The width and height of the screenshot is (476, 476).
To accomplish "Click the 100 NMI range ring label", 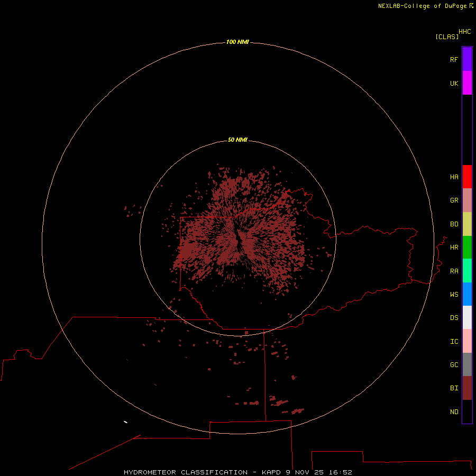I will [237, 42].
